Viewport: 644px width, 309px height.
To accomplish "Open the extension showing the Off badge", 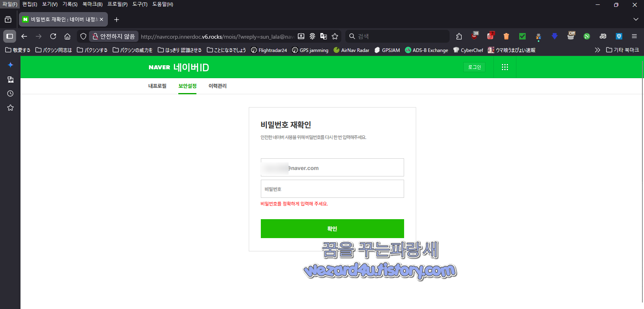I will point(571,36).
